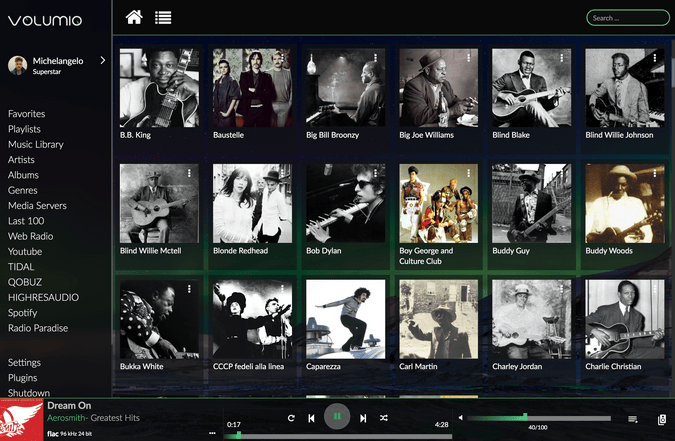
Task: Open track options dots beside album art
Action: pos(212,433)
